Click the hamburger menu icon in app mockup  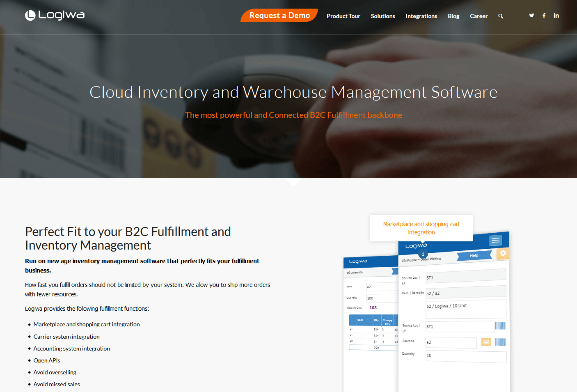coord(495,241)
